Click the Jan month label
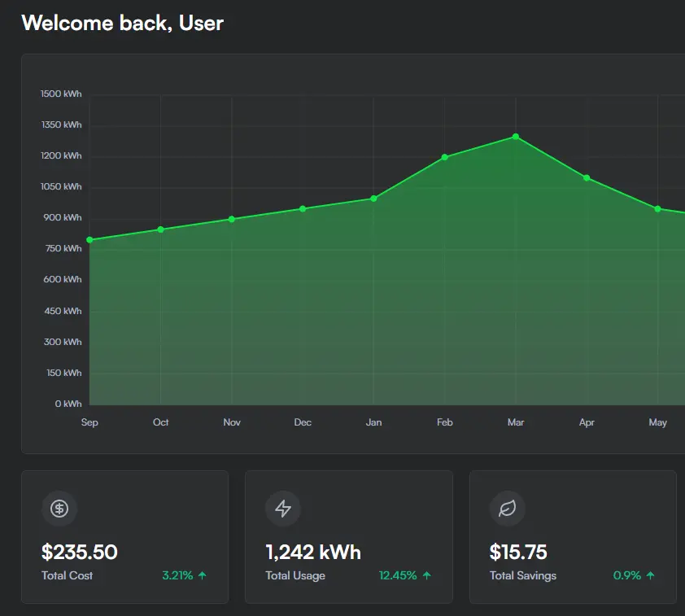 click(373, 422)
